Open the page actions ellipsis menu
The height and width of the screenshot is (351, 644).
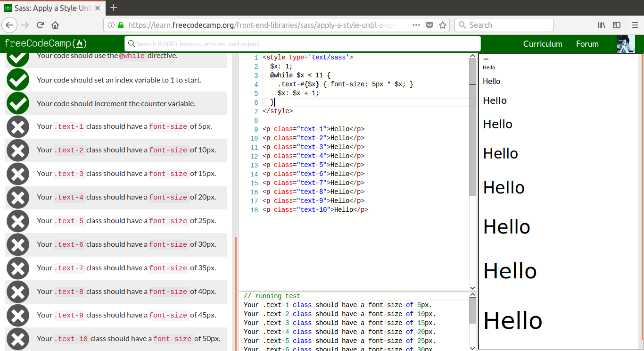coord(416,25)
